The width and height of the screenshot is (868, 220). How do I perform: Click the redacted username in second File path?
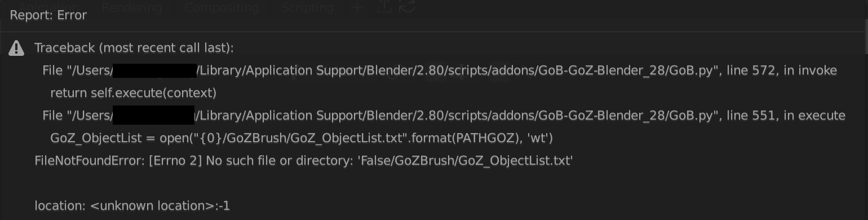(154, 116)
